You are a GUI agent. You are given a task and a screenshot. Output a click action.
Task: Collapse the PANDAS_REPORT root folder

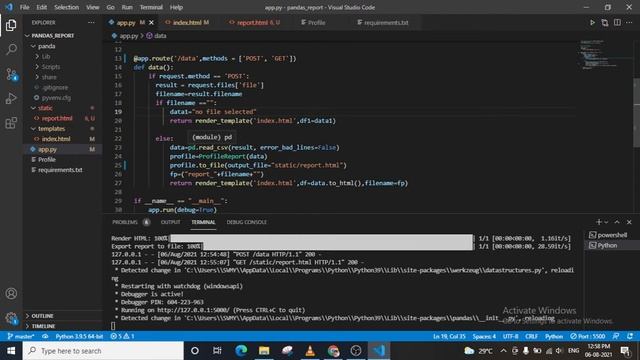coord(53,36)
